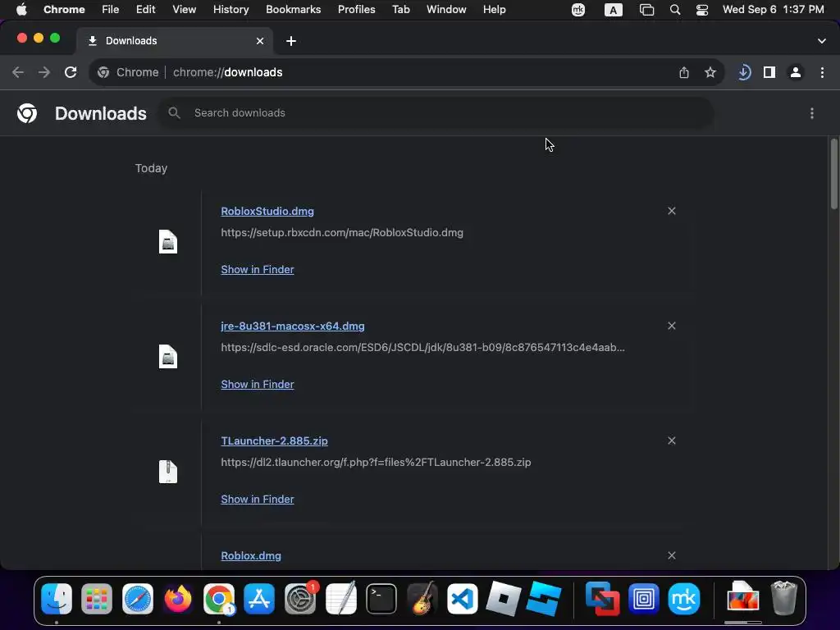The height and width of the screenshot is (630, 840).
Task: Open Chrome's three-dot menu in toolbar
Action: [822, 72]
